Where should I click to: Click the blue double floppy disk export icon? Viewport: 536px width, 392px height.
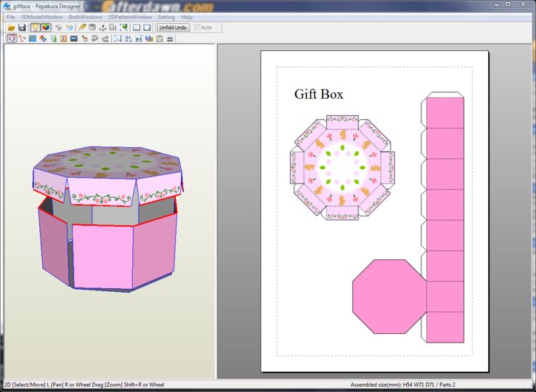pos(149,38)
